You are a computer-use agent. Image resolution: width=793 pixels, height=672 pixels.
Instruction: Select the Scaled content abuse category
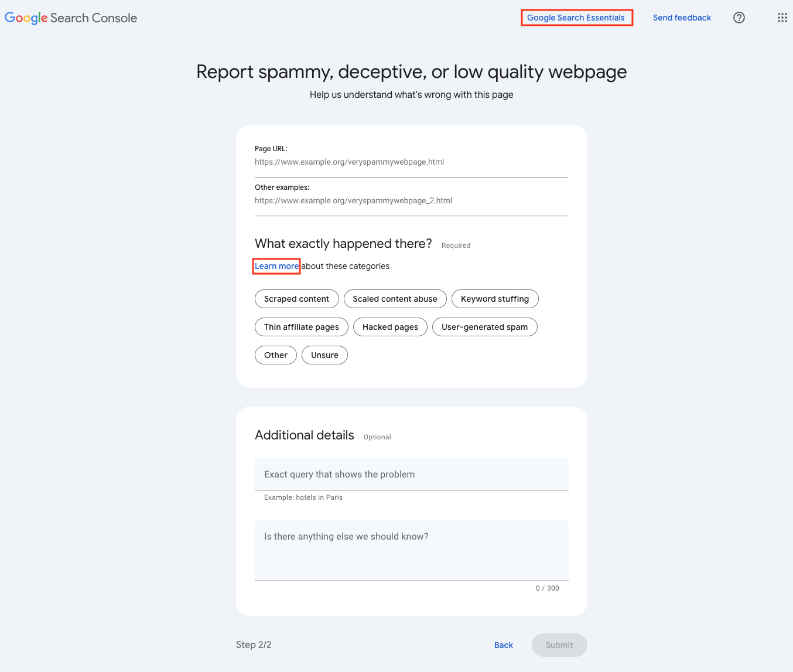[x=395, y=299]
